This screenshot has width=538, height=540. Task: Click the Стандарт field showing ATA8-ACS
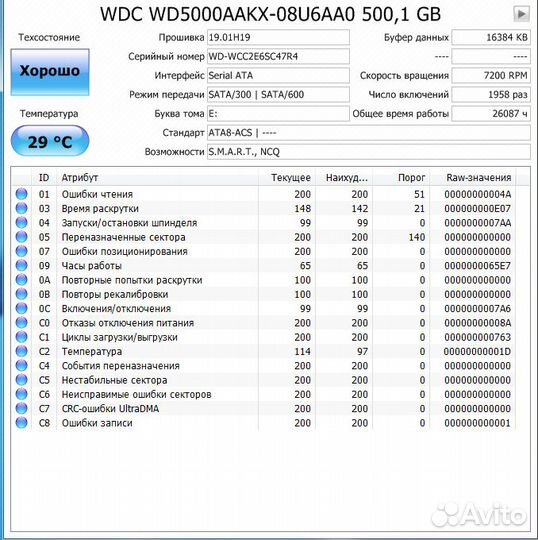(369, 133)
